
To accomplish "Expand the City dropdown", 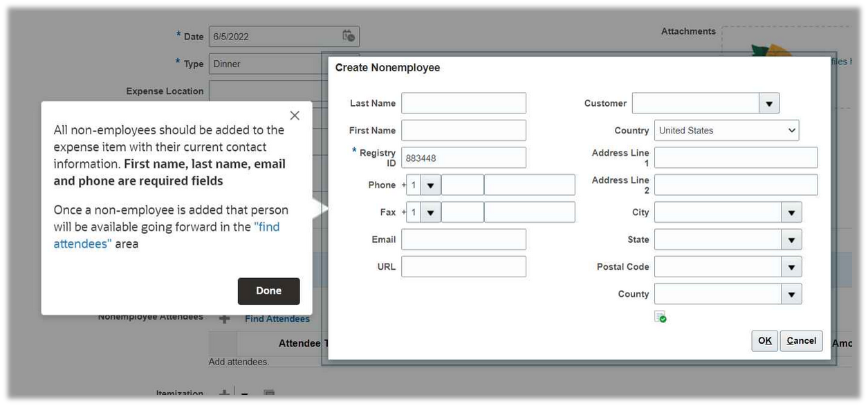I will [791, 212].
